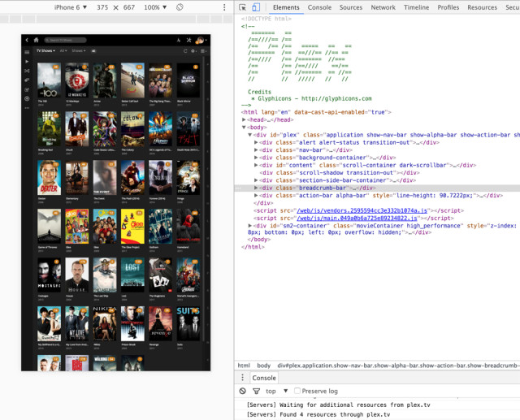Open the top context dropdown
520x420 pixels.
[x=276, y=391]
